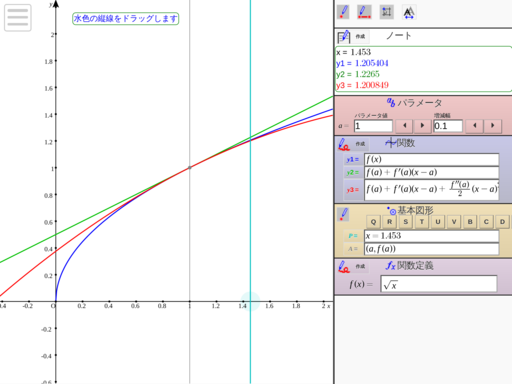Viewport: 512px width, 384px height.
Task: Click the cyan vertical line handle on x-axis
Action: (x=250, y=301)
